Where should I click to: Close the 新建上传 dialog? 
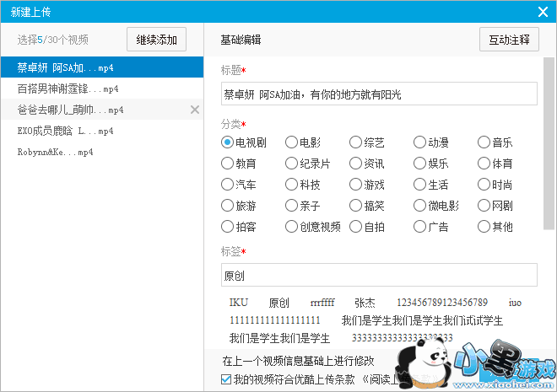[543, 12]
